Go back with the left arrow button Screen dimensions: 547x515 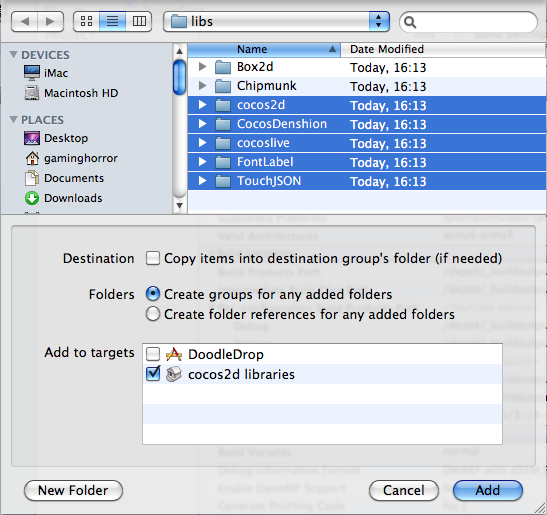tap(24, 22)
